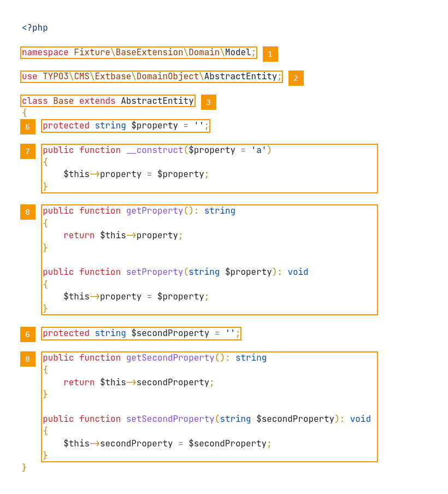The height and width of the screenshot is (494, 448).
Task: Click the class Base extends AbstractEntity declaration
Action: 108,101
